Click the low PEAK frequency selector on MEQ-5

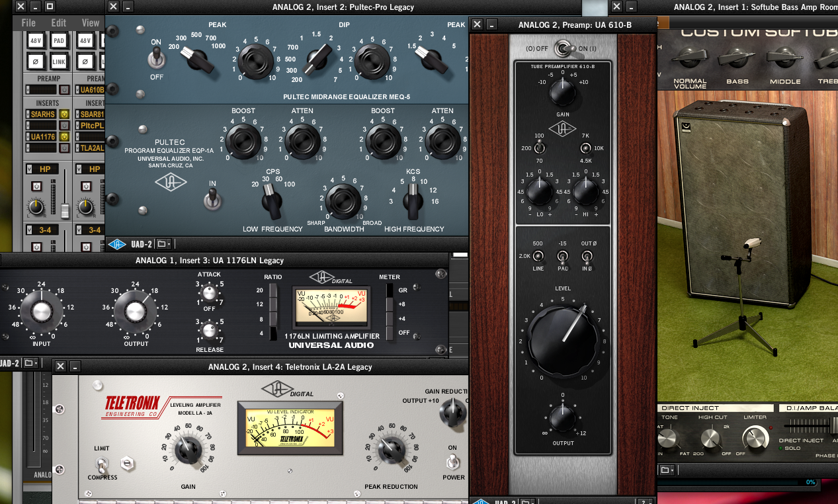[x=198, y=60]
